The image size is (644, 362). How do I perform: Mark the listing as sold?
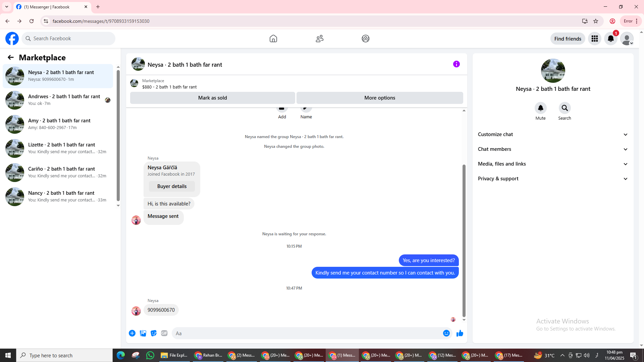coord(213,98)
